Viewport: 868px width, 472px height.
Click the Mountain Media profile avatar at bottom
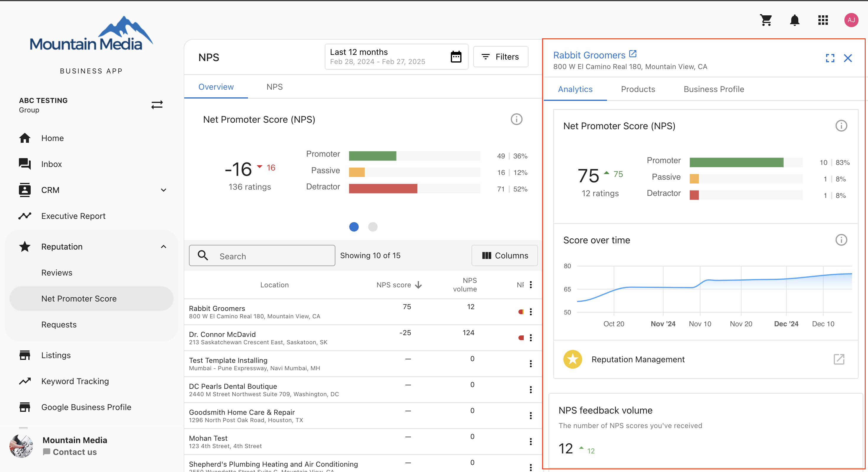[x=21, y=446]
